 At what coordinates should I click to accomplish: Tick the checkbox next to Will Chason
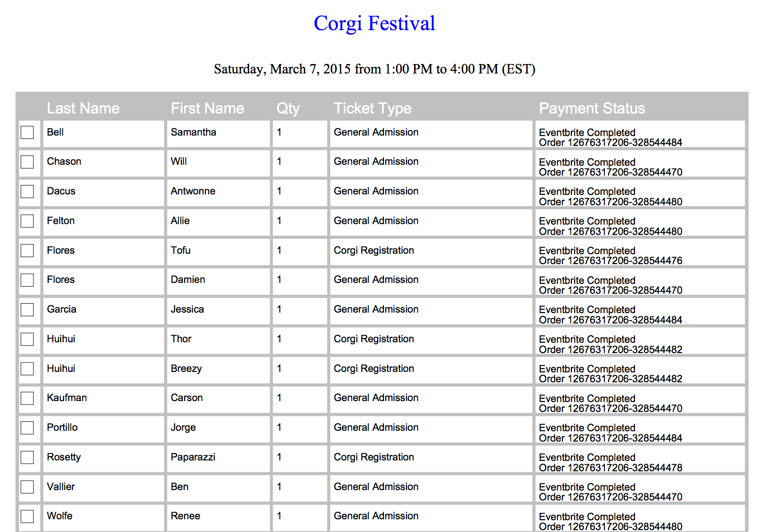point(27,162)
